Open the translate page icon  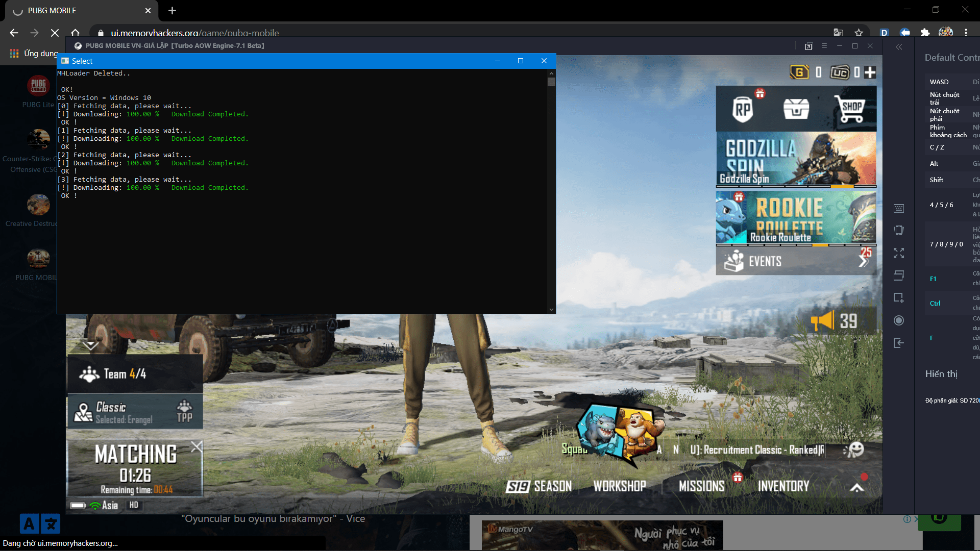click(x=838, y=33)
